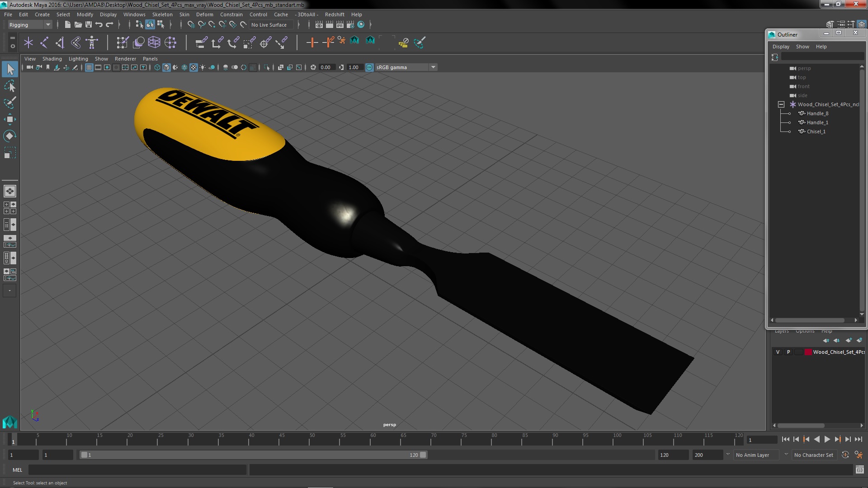Image resolution: width=868 pixels, height=488 pixels.
Task: Open a scene with the folder icon
Action: [x=78, y=25]
